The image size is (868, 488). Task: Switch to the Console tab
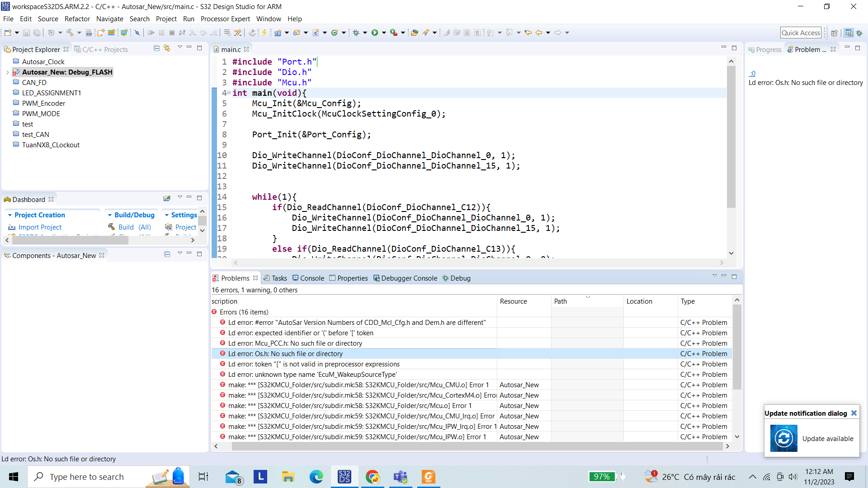311,278
